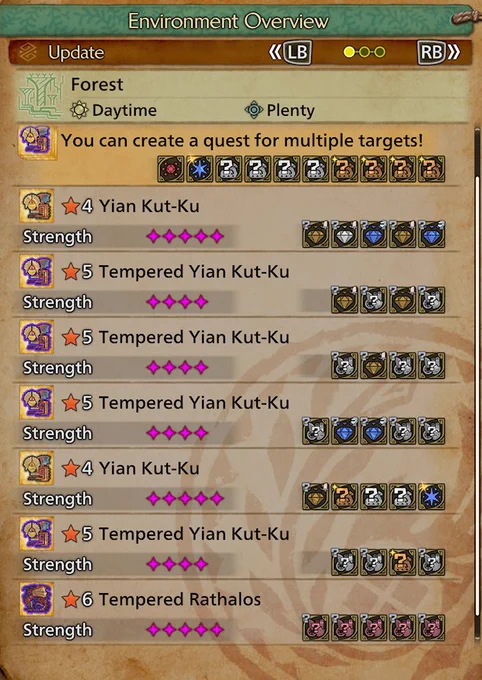Click the Update header label
Viewport: 482px width, 680px height.
click(76, 52)
